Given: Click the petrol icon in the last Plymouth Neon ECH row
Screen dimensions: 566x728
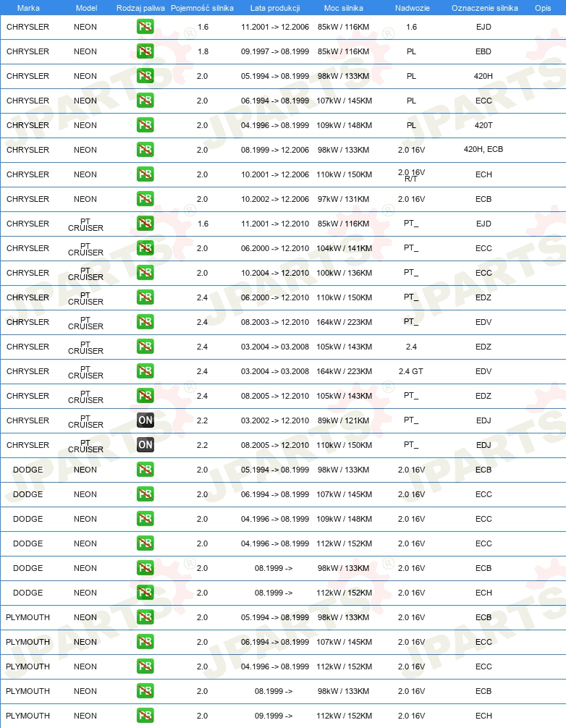Looking at the screenshot, I should click(145, 716).
